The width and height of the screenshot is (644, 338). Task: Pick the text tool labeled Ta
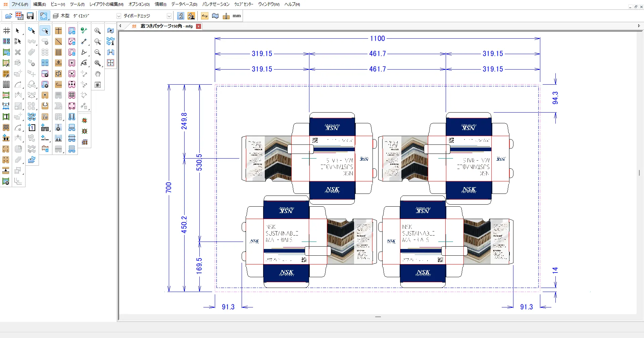click(45, 117)
